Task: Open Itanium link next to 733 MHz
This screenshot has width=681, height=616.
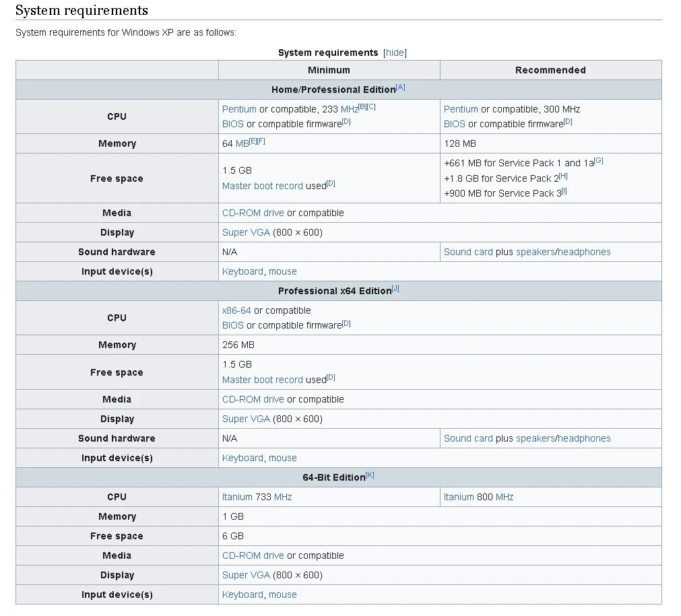Action: [237, 497]
